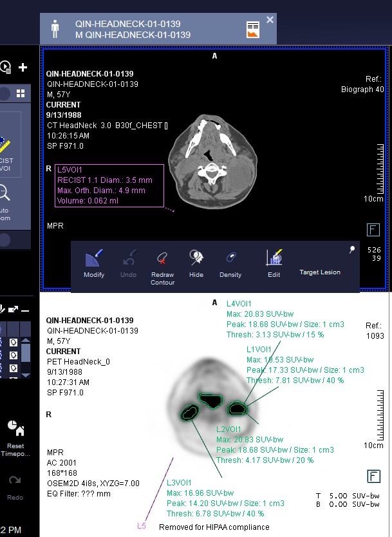Click the 'Max: 16.96 SUV-bw' value
Image resolution: width=392 pixels, height=537 pixels.
(200, 493)
